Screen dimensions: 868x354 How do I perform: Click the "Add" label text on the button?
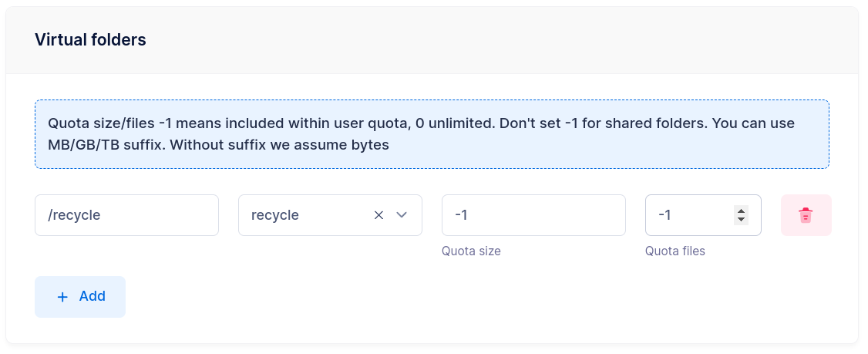click(93, 296)
